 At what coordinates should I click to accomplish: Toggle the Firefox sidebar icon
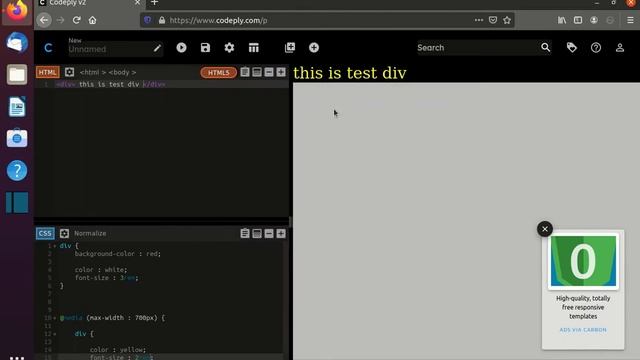point(578,20)
